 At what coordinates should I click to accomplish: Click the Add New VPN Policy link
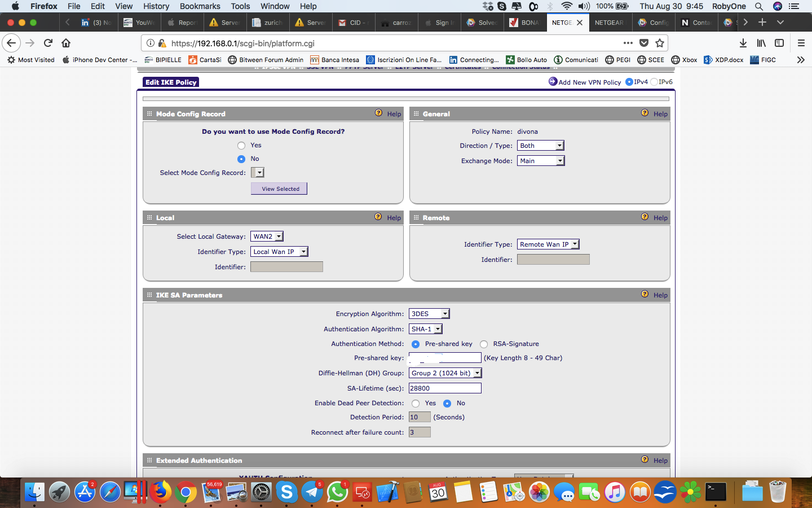[590, 82]
